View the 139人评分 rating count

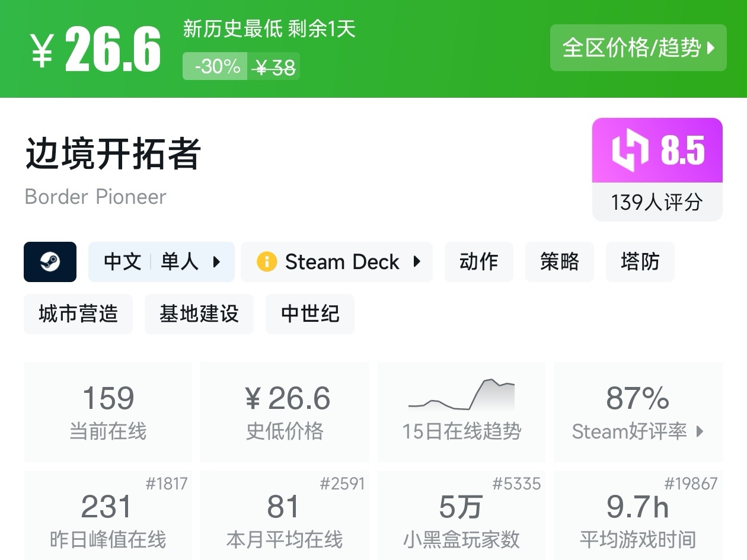[657, 203]
